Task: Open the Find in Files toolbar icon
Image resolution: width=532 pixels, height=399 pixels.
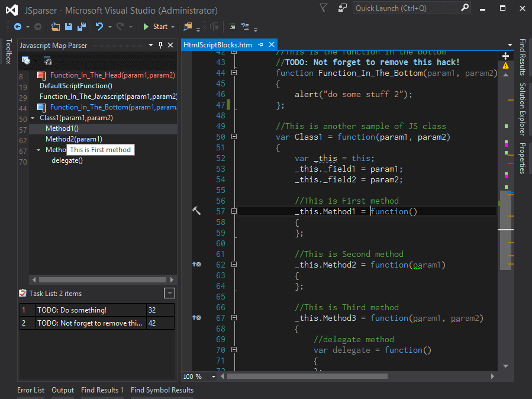Action: click(x=188, y=27)
